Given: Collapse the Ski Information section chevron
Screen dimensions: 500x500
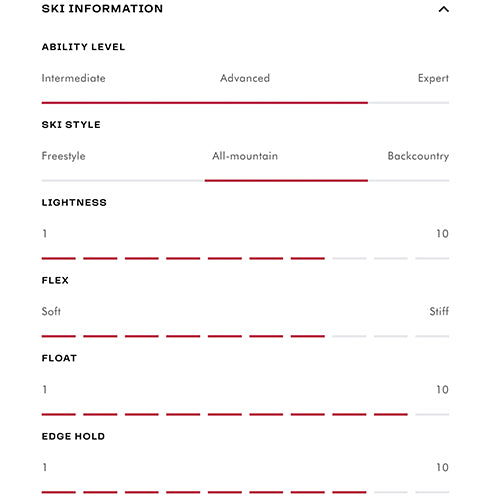Looking at the screenshot, I should pos(443,9).
